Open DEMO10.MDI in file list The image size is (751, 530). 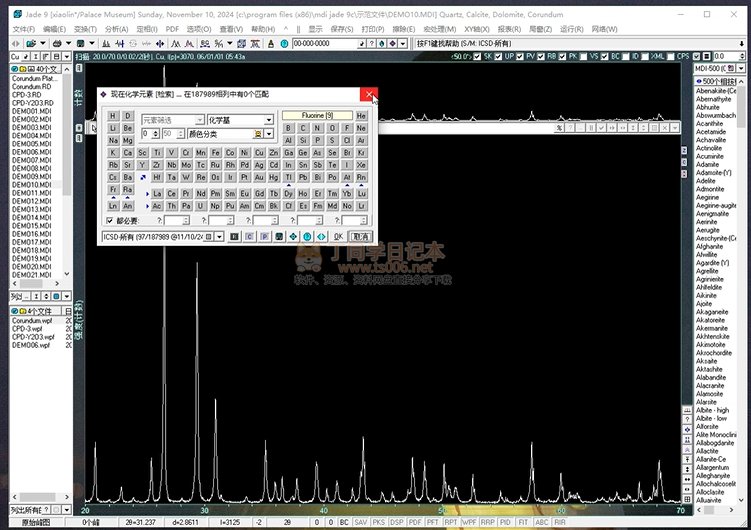(31, 184)
